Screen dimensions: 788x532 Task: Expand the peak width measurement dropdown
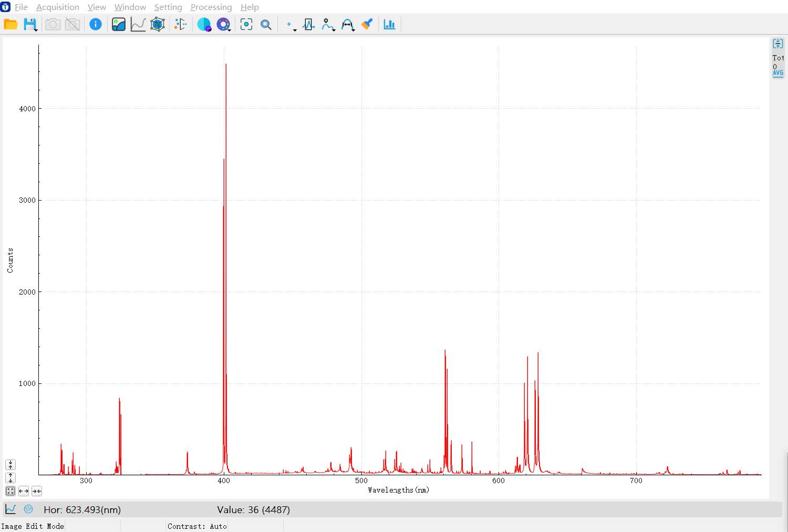[354, 30]
